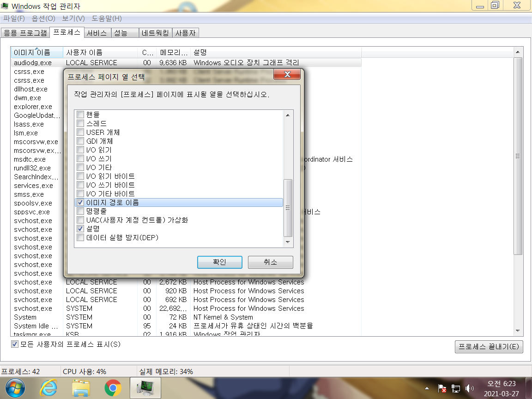Check the 핸들 column checkbox

click(80, 115)
